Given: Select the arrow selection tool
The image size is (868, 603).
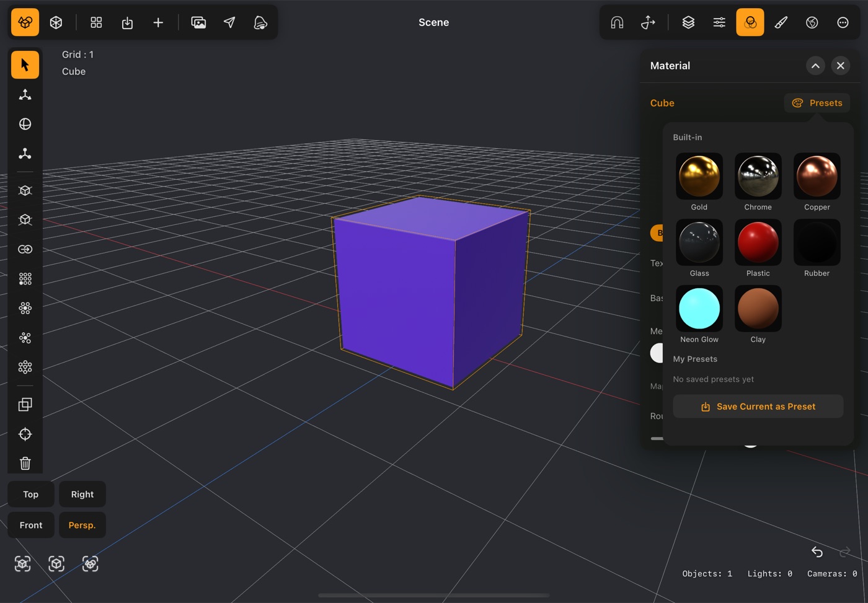Looking at the screenshot, I should [x=25, y=65].
